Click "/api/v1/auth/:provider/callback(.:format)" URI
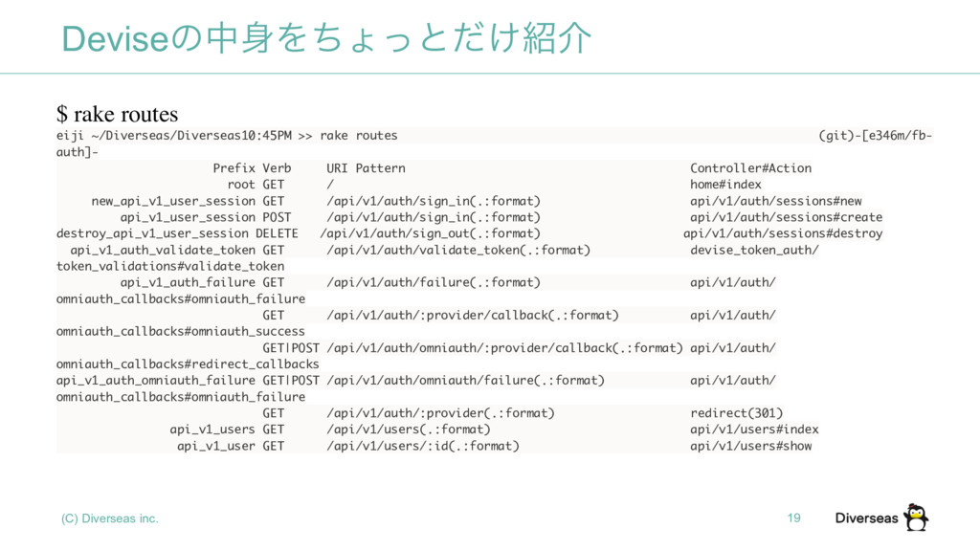 (x=473, y=315)
